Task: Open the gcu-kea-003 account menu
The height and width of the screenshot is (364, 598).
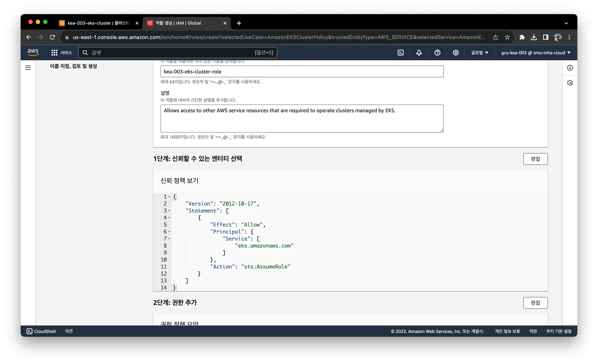Action: pyautogui.click(x=536, y=53)
